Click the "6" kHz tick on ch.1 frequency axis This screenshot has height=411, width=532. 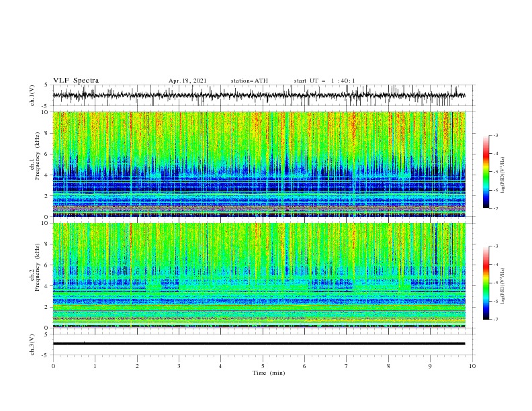[47, 154]
